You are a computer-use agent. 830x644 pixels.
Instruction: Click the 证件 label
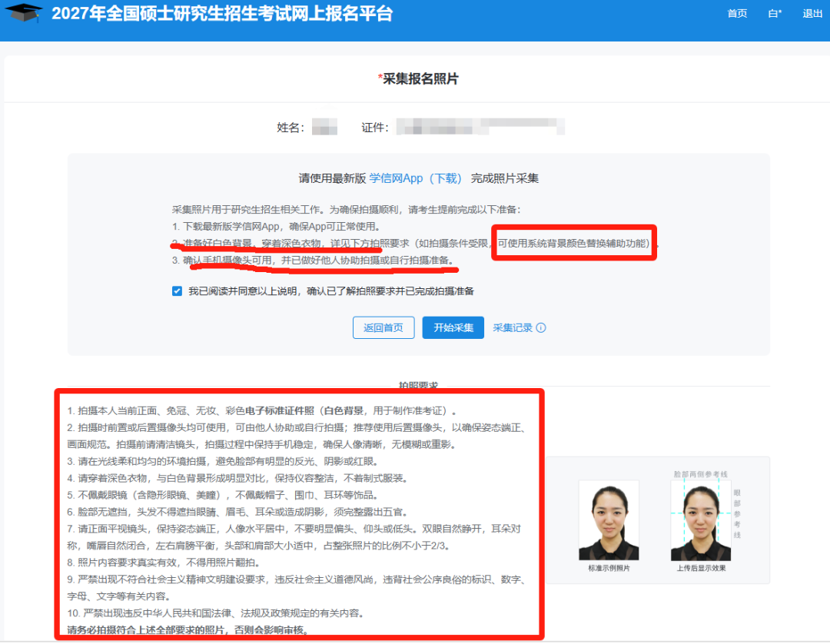click(x=375, y=128)
